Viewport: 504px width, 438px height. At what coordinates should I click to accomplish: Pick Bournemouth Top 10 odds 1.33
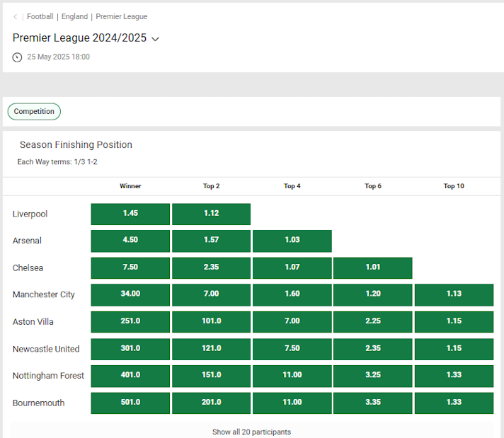pyautogui.click(x=454, y=403)
